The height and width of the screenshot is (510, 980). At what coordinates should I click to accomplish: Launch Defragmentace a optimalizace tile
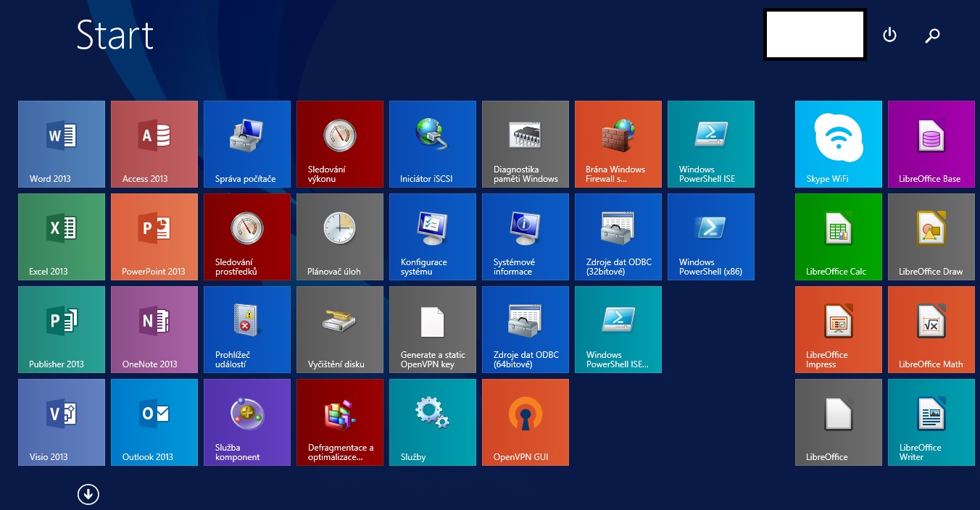click(x=340, y=422)
